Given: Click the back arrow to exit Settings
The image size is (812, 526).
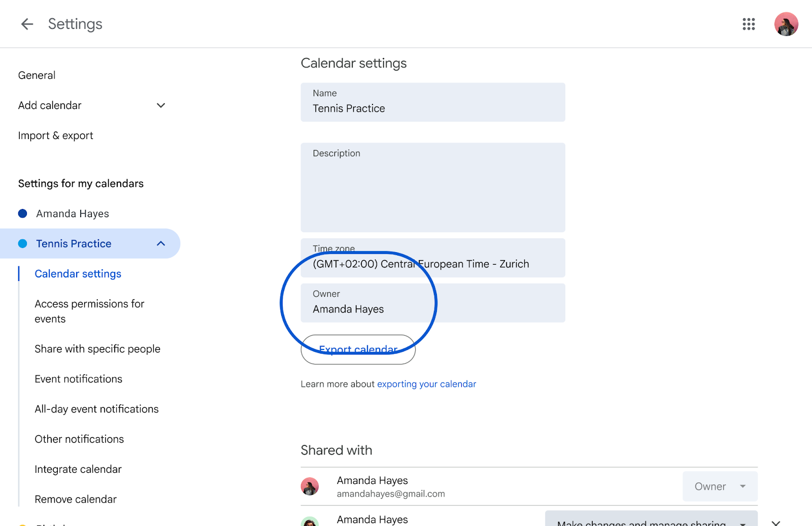Looking at the screenshot, I should pyautogui.click(x=26, y=24).
